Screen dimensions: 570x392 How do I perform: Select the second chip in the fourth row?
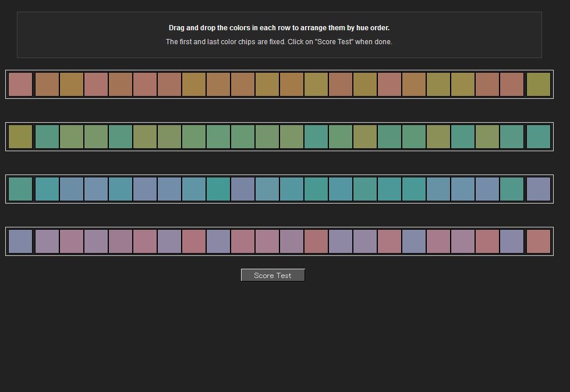pos(47,241)
